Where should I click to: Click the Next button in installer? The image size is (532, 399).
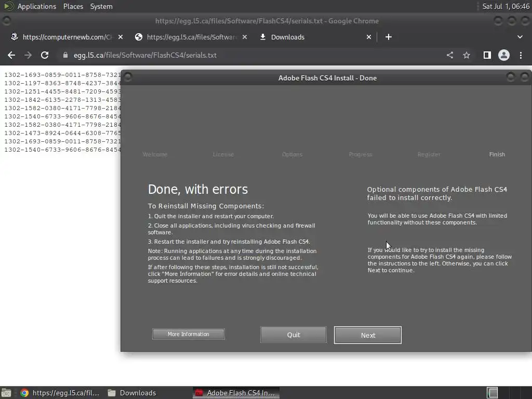coord(368,335)
